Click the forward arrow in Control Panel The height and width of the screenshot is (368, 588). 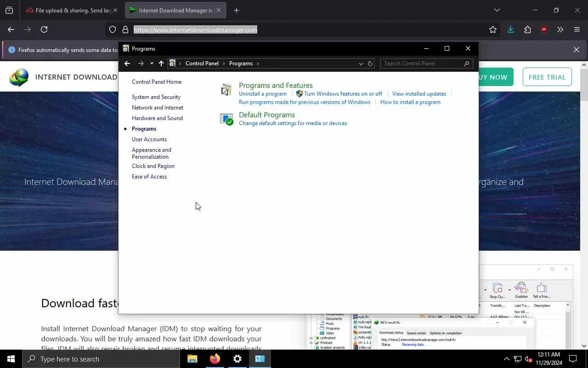141,63
